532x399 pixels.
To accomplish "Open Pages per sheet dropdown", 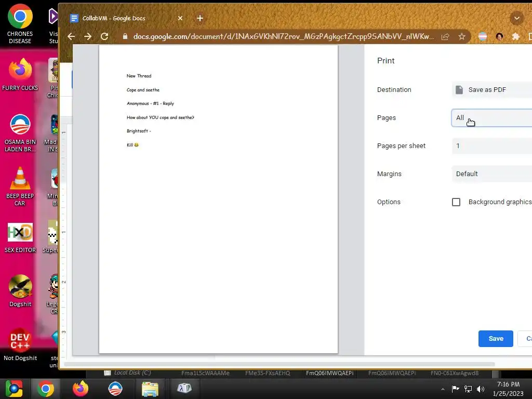I will (491, 146).
